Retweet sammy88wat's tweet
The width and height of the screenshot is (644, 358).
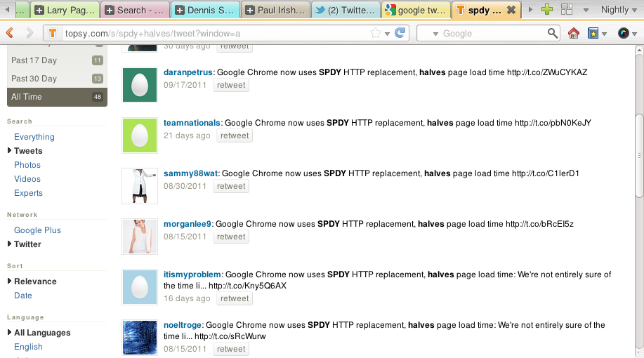(x=231, y=186)
